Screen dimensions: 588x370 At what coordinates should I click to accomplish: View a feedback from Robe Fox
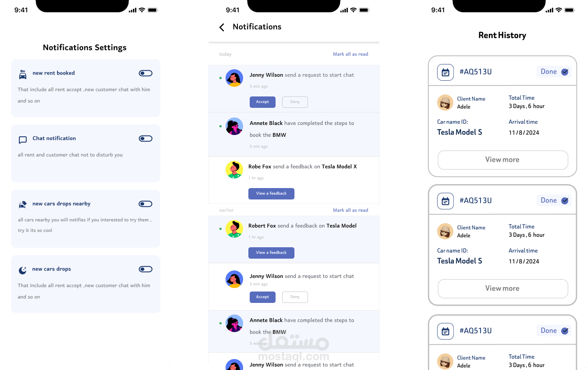(271, 194)
